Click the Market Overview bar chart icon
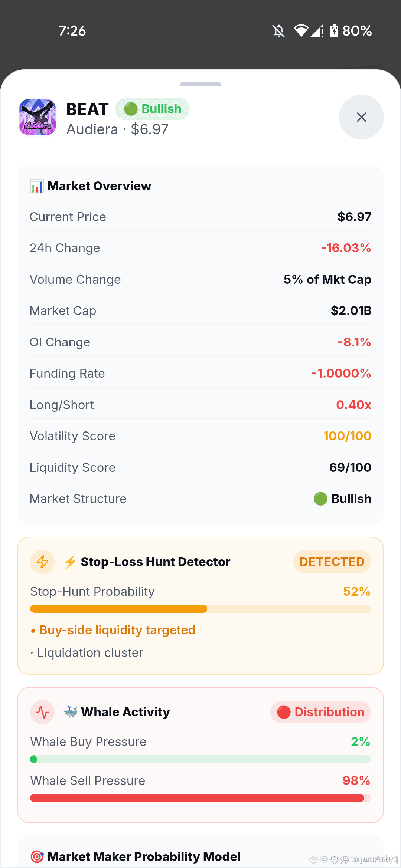 click(x=36, y=186)
